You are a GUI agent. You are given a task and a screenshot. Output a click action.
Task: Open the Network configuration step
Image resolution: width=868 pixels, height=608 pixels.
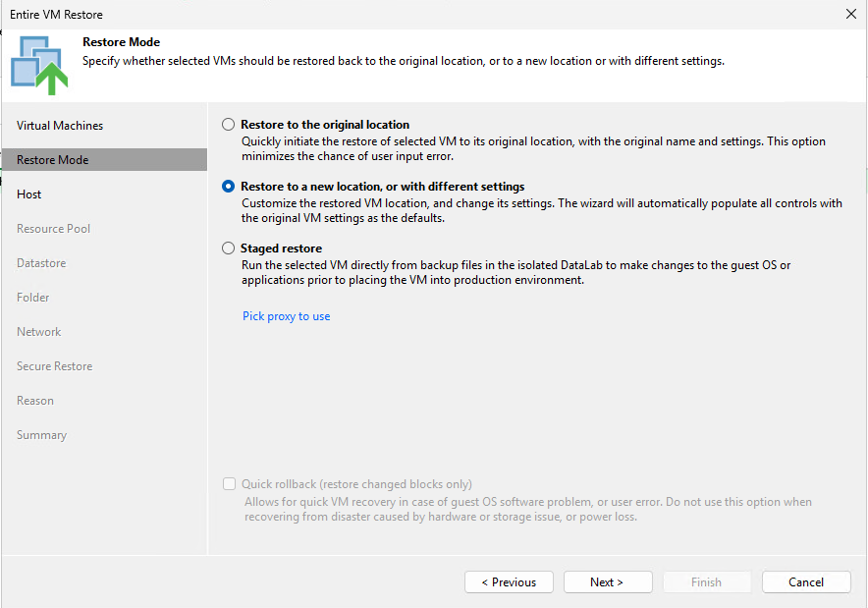(39, 331)
